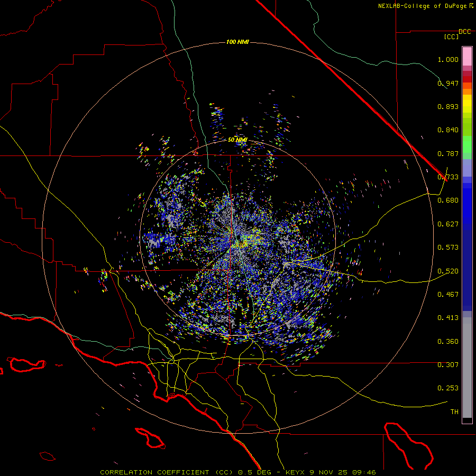Image resolution: width=476 pixels, height=476 pixels.
Task: Pick the pink color band beside 1.000
Action: click(467, 57)
